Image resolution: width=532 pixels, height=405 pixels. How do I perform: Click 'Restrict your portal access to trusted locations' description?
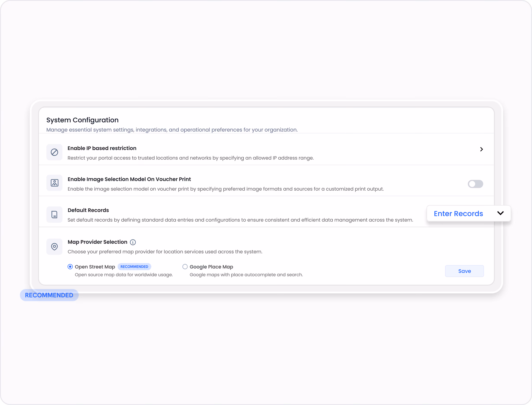191,158
